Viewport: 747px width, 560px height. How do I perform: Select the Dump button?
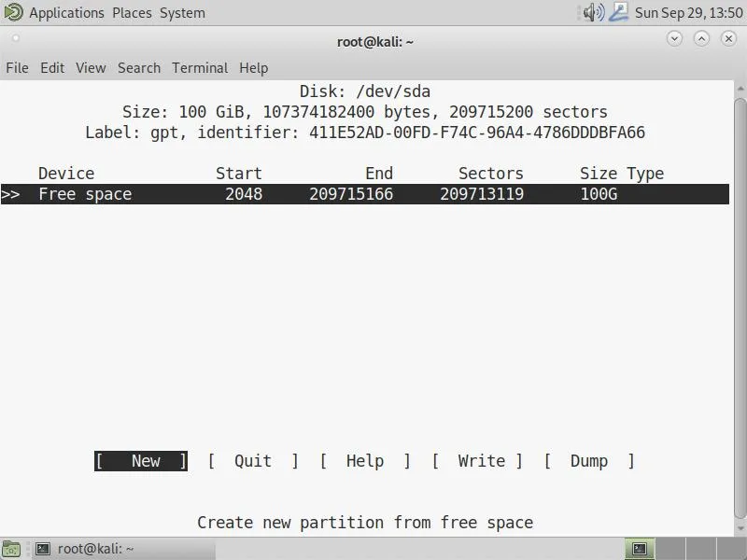point(590,461)
